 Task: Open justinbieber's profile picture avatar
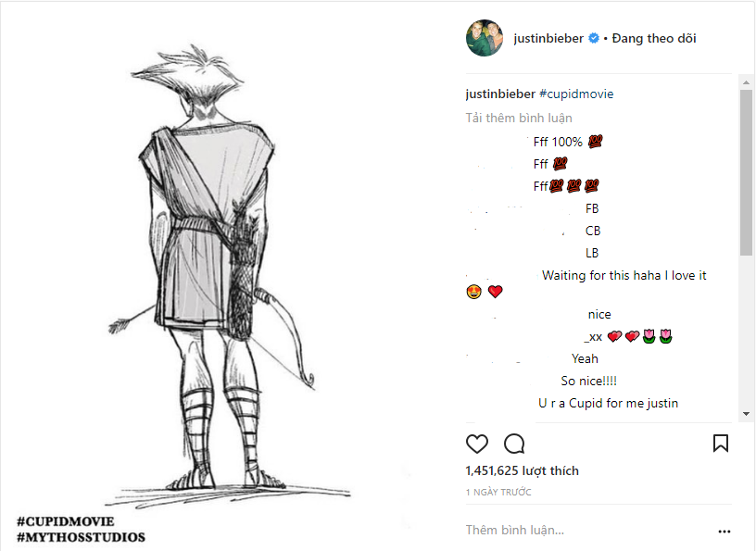pos(485,38)
